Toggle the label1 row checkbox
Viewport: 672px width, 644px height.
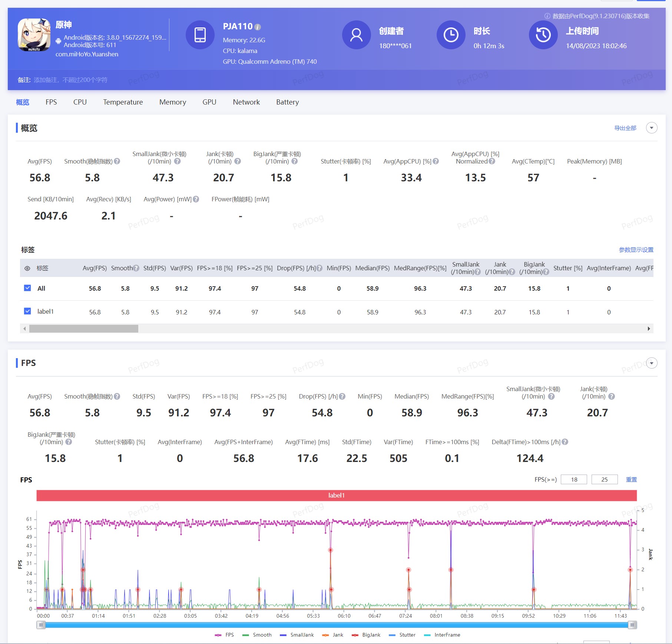27,311
